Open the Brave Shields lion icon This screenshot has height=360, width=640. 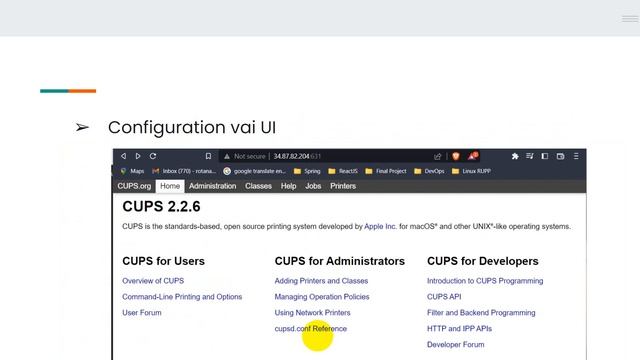click(456, 156)
